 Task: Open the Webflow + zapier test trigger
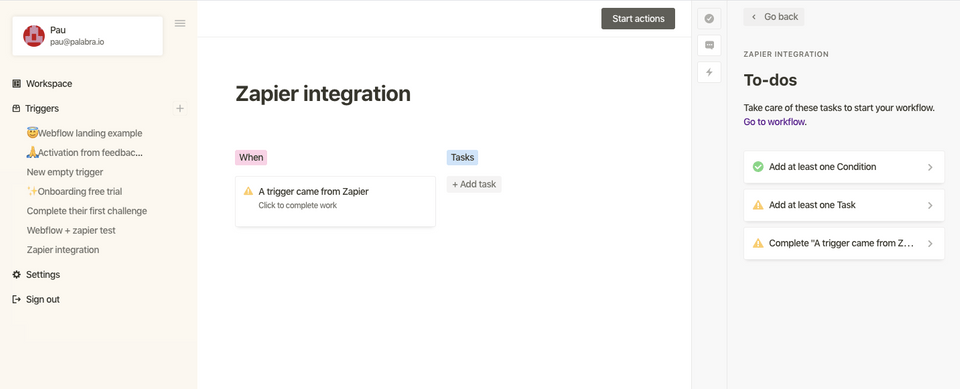(x=71, y=230)
